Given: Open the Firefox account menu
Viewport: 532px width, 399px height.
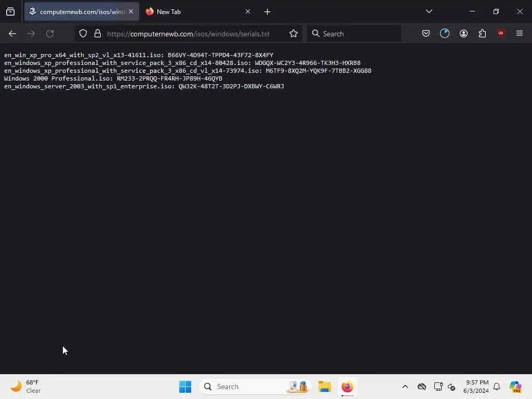Looking at the screenshot, I should point(464,33).
